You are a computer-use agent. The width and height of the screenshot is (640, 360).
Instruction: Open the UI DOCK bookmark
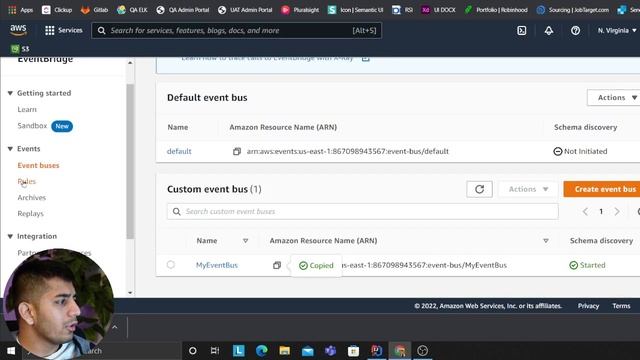point(438,10)
